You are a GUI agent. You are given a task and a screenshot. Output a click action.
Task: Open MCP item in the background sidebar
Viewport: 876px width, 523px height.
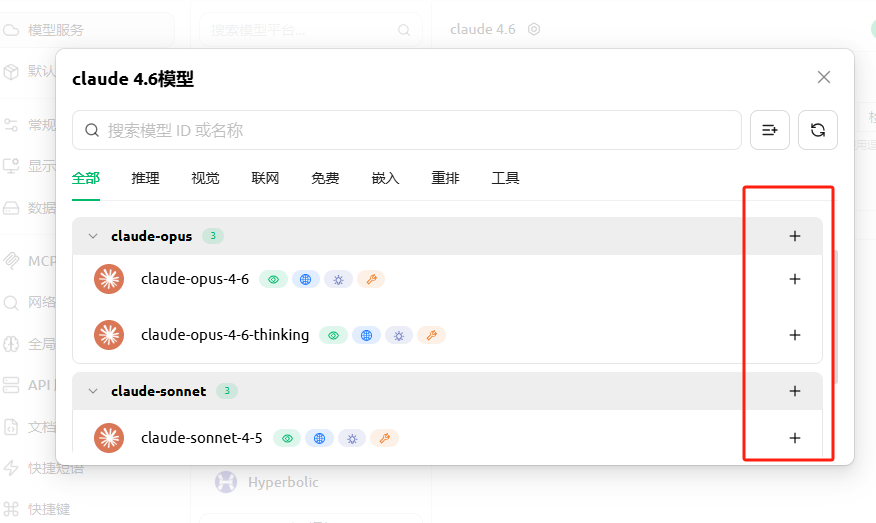pos(28,261)
